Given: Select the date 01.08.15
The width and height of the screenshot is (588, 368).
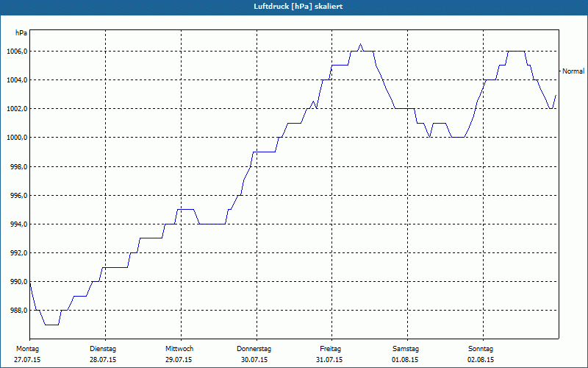Looking at the screenshot, I should [405, 360].
